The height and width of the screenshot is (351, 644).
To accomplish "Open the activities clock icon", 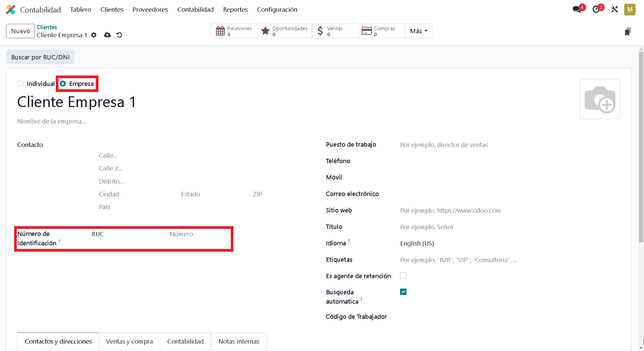I will point(596,9).
